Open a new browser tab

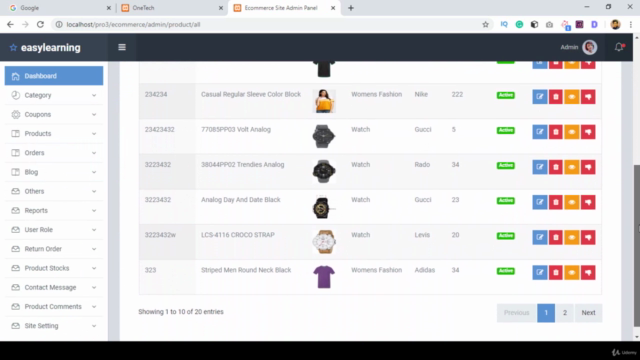[351, 8]
